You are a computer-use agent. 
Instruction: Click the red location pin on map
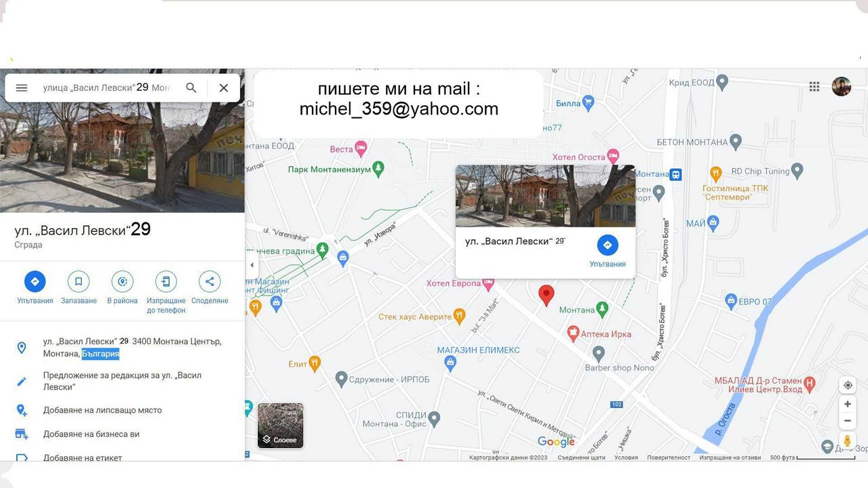[546, 296]
